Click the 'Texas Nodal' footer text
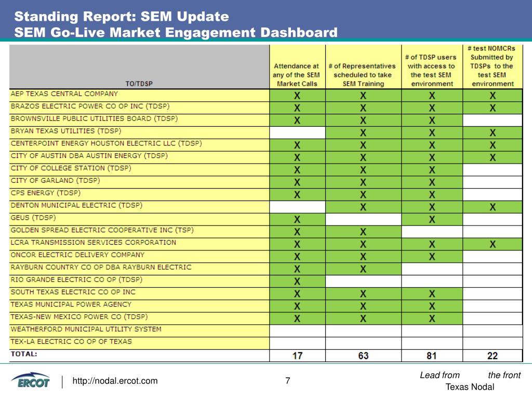The width and height of the screenshot is (532, 399). coord(470,387)
